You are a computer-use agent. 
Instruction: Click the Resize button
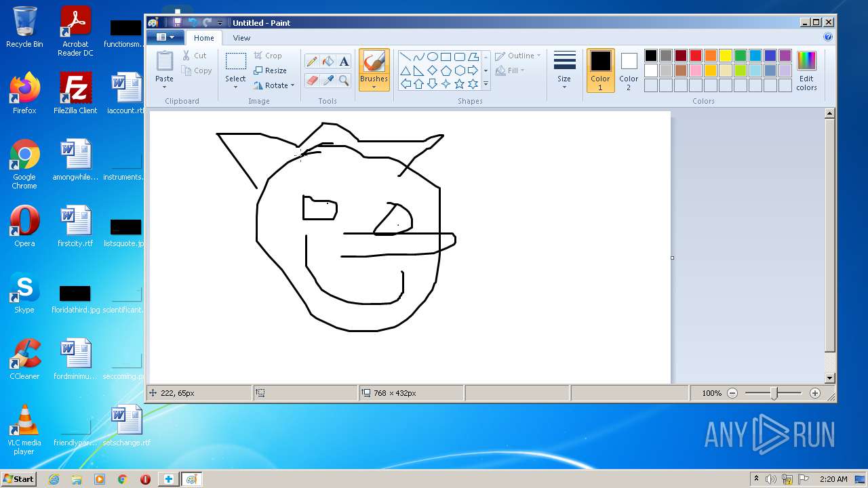pyautogui.click(x=271, y=70)
